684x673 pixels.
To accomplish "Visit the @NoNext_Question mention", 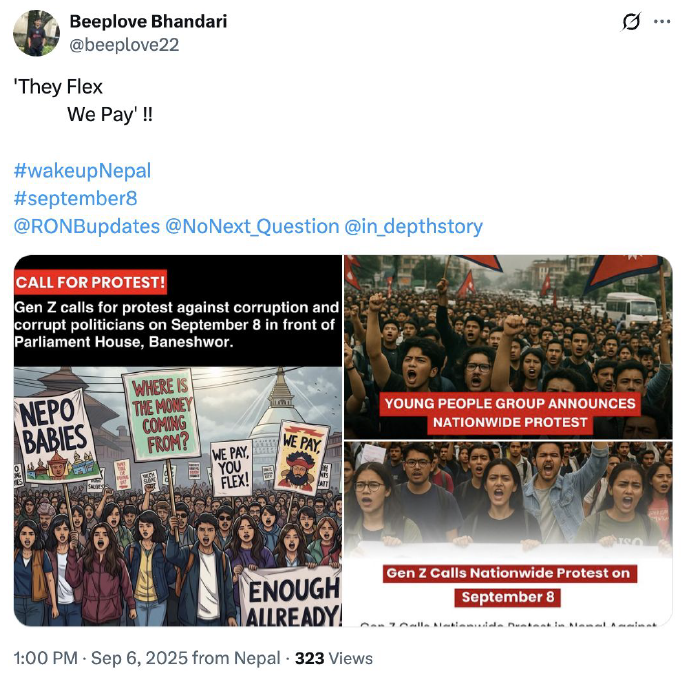I will coord(252,226).
